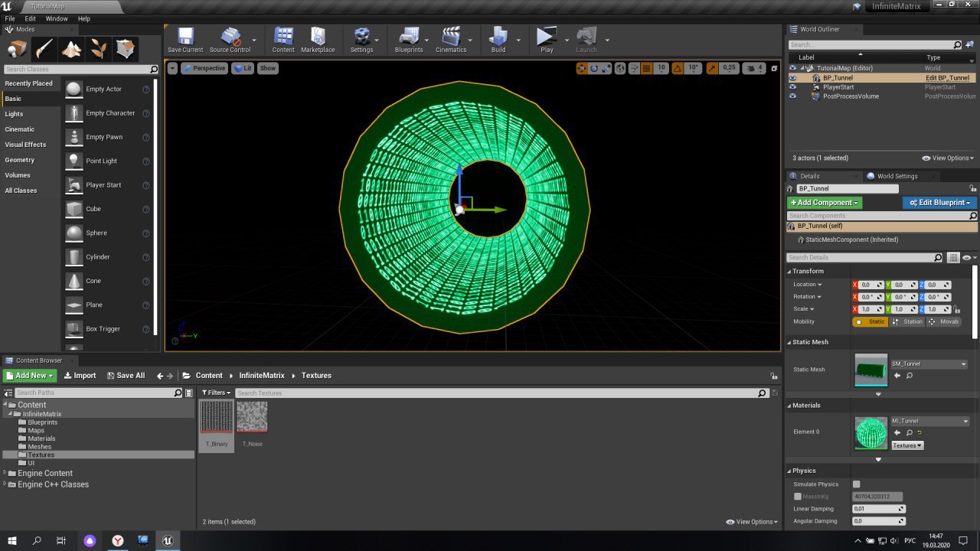Image resolution: width=980 pixels, height=551 pixels.
Task: Select the Landscape mode icon
Action: pyautogui.click(x=71, y=50)
